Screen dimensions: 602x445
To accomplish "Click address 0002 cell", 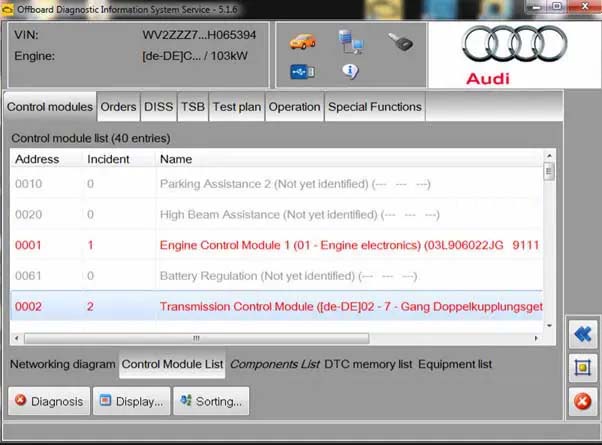I will (28, 306).
